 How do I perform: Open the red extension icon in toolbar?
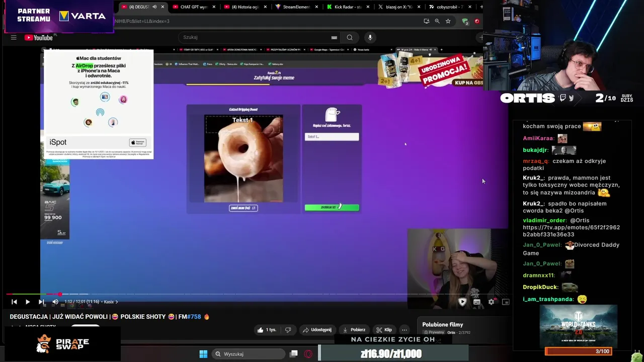click(476, 21)
